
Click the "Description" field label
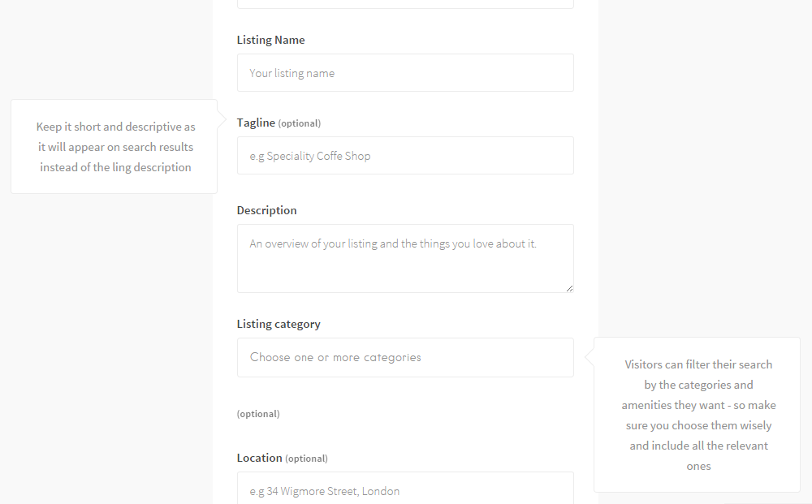pyautogui.click(x=266, y=210)
